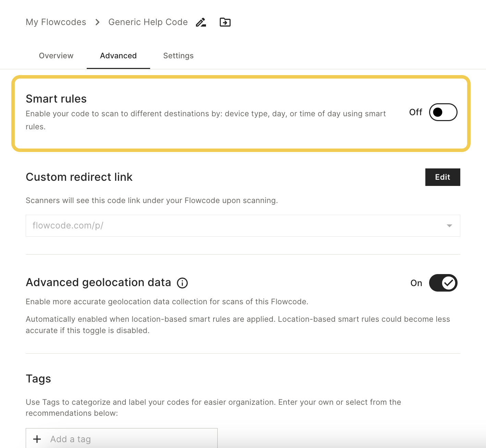Focus the Add a tag input field
Viewport: 486px width, 448px height.
[x=122, y=438]
